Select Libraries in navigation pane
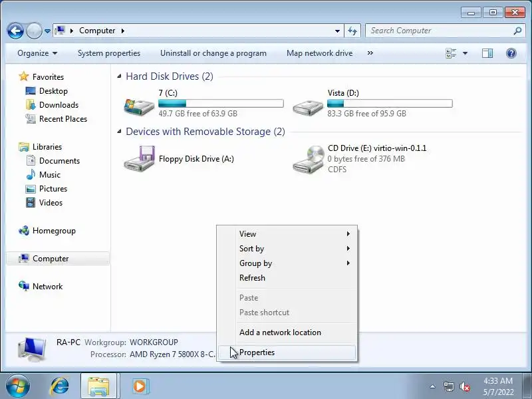 47,147
